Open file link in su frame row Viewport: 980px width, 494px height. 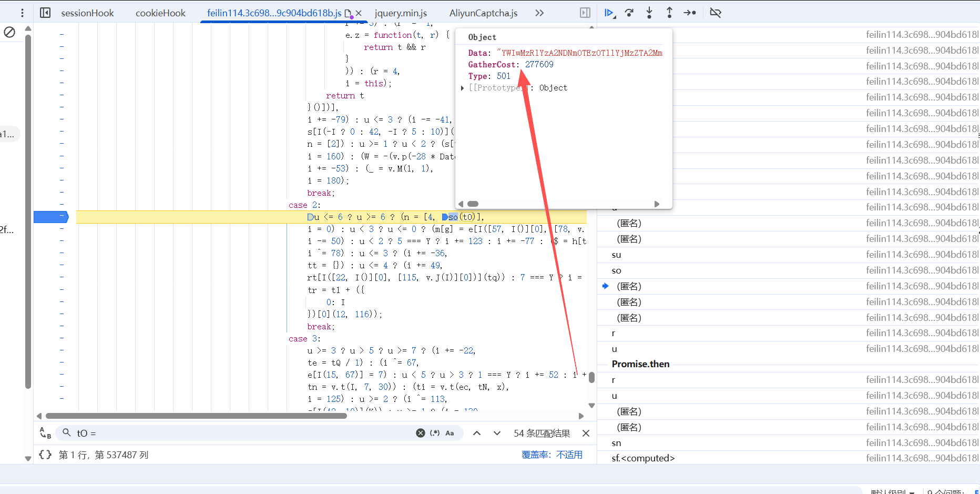coord(922,255)
